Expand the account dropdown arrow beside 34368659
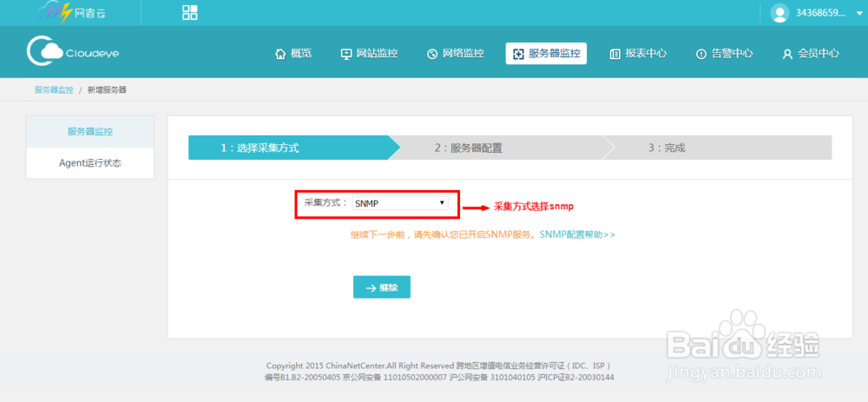 pyautogui.click(x=858, y=13)
